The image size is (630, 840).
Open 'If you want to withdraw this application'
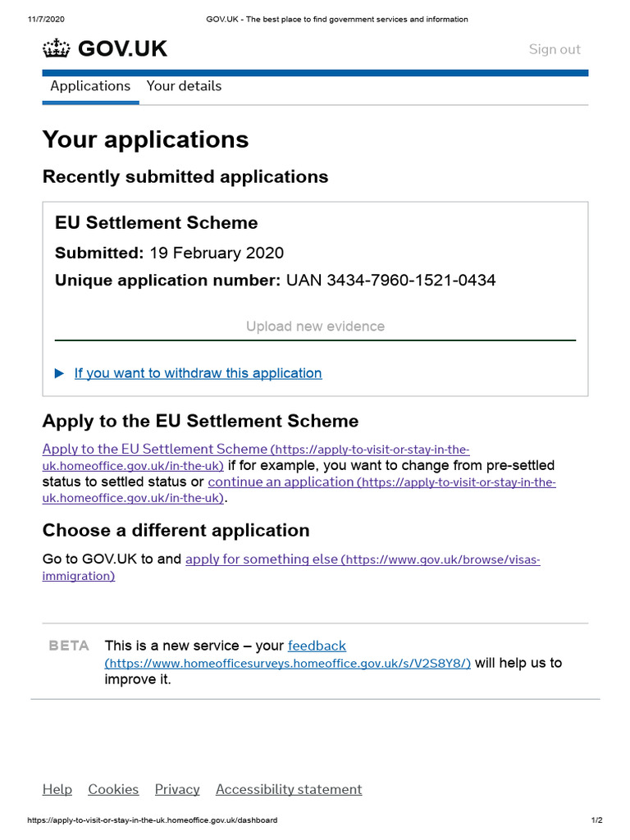click(198, 373)
